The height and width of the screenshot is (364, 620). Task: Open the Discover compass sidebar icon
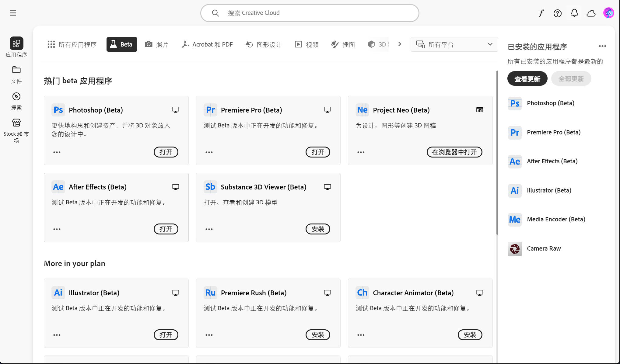pos(16,101)
